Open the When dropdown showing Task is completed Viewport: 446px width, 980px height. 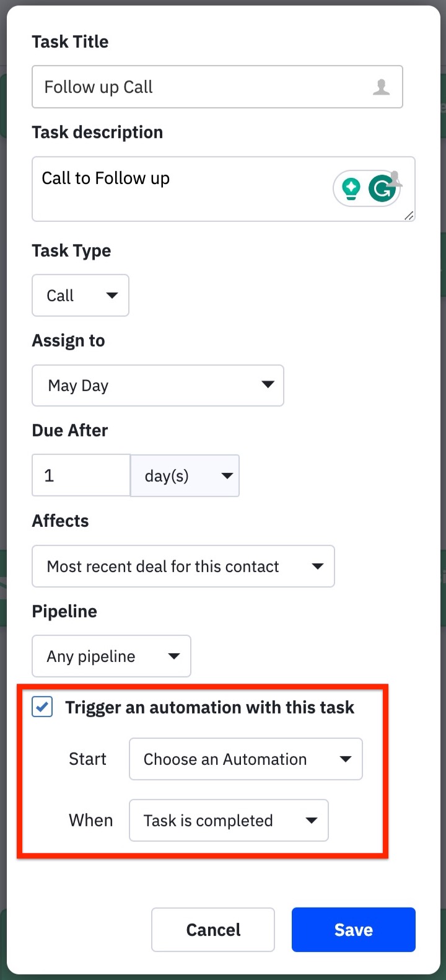pos(228,820)
